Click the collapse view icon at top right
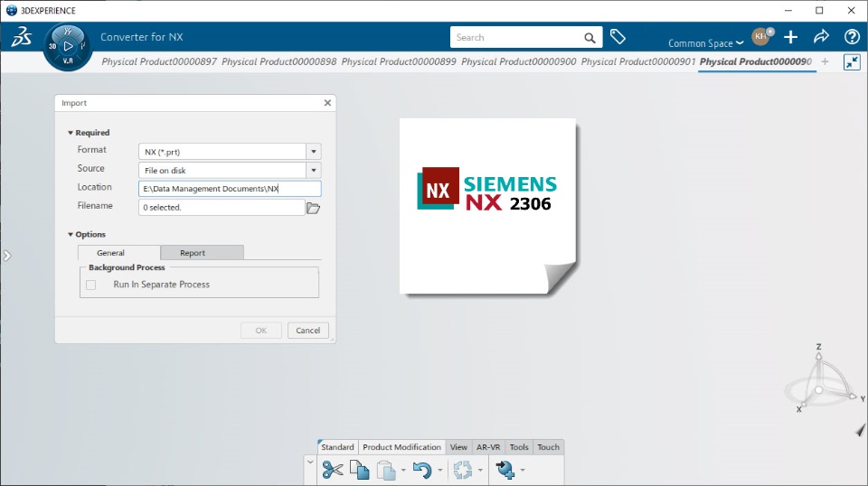This screenshot has height=486, width=868. tap(852, 62)
